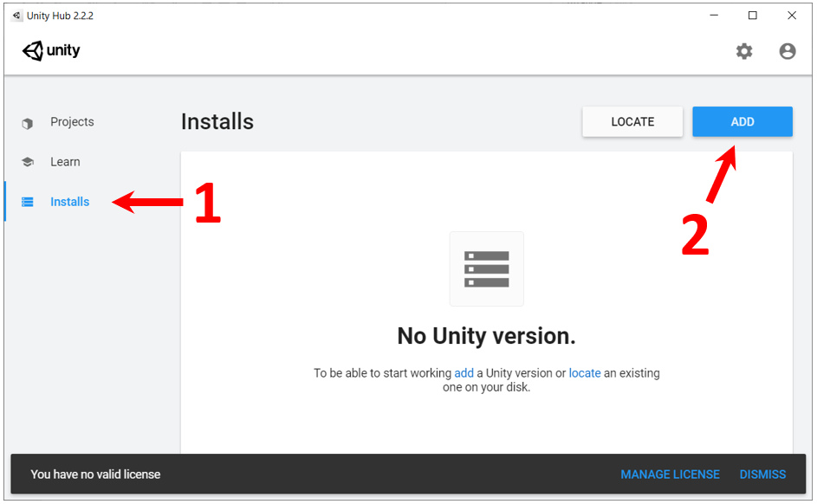Click the Learn graduation cap icon
Image resolution: width=817 pixels, height=504 pixels.
tap(28, 162)
